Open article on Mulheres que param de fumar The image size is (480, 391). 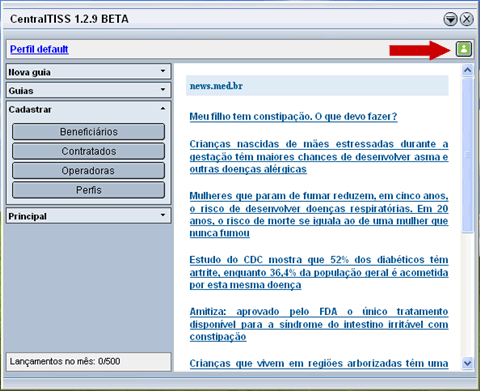tap(319, 214)
